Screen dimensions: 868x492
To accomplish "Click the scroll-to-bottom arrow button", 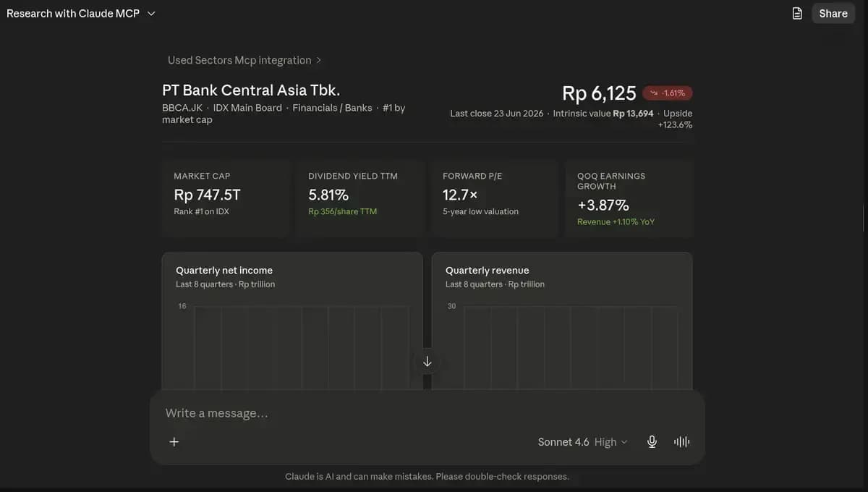I will click(x=427, y=361).
